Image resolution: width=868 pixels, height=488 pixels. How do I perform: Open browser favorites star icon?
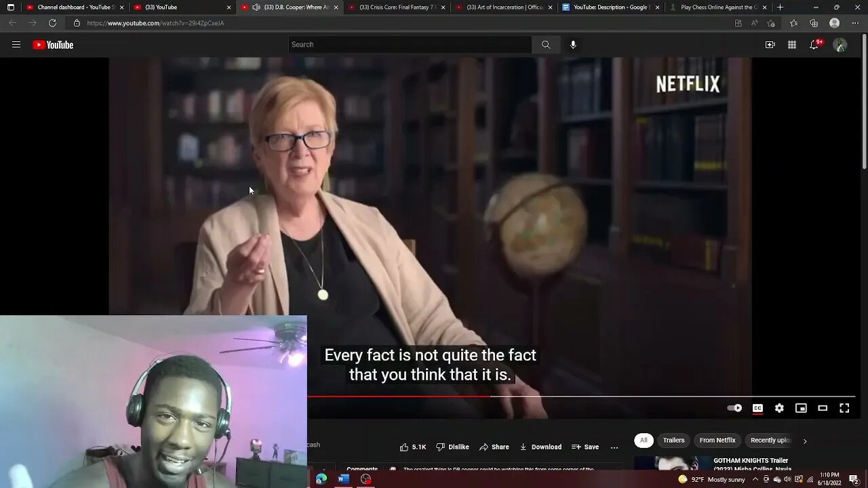click(793, 23)
